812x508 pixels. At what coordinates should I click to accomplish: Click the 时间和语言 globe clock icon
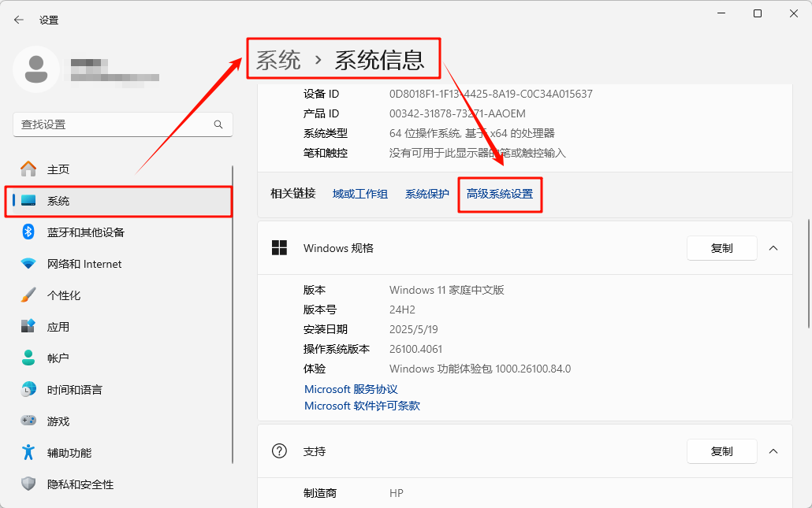click(28, 389)
